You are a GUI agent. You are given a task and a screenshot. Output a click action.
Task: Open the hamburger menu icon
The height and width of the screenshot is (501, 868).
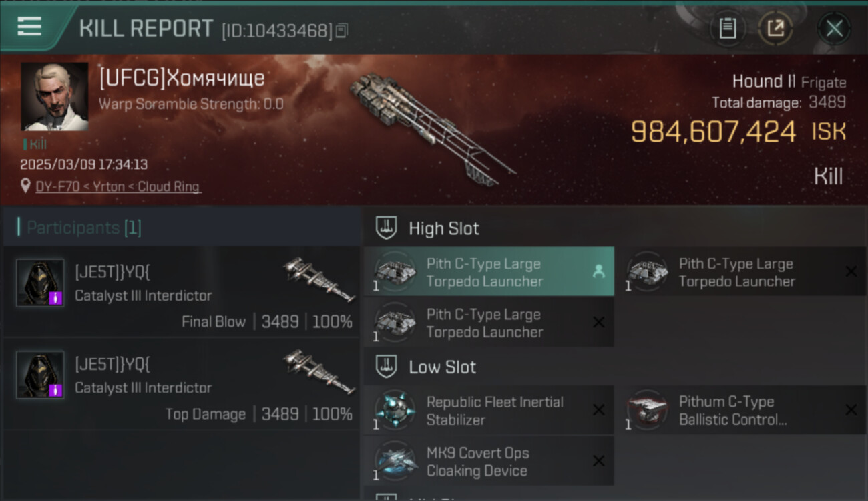29,27
